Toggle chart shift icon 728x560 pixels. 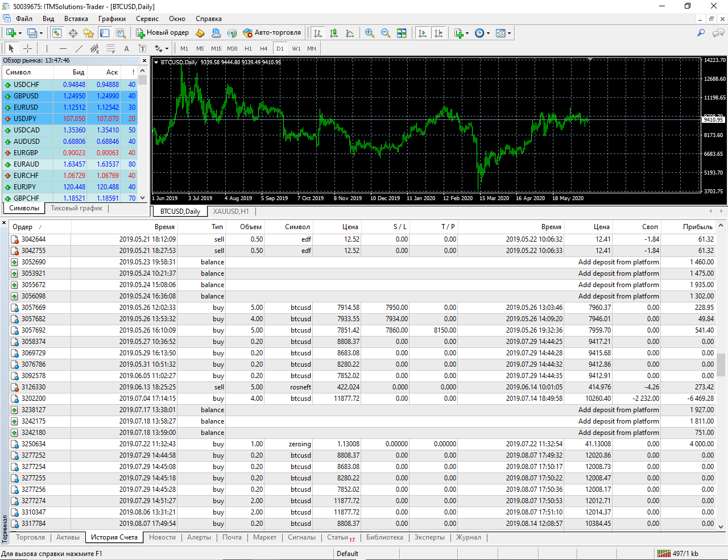pyautogui.click(x=439, y=33)
